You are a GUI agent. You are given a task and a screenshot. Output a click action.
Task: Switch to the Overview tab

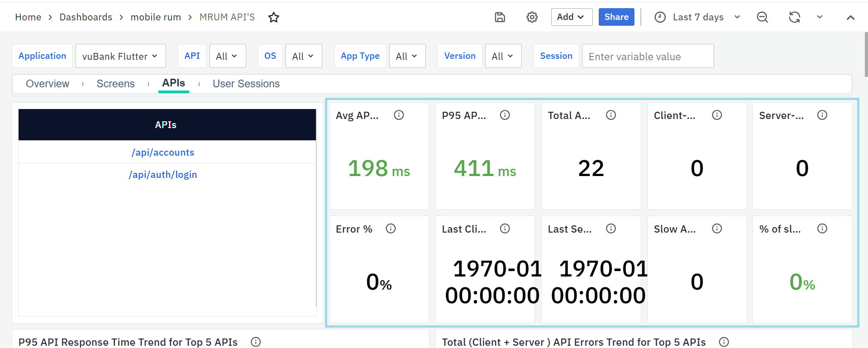click(48, 84)
